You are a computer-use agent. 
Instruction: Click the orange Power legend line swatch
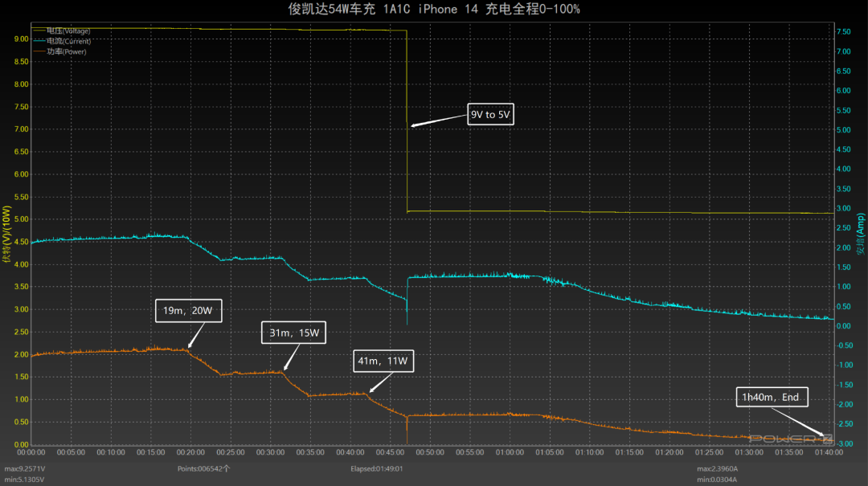(x=39, y=51)
